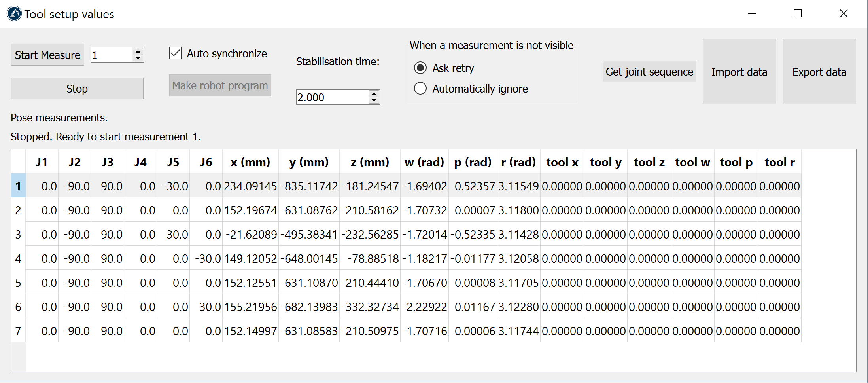Screen dimensions: 868x383
Task: Click the J5 column header
Action: [x=173, y=162]
